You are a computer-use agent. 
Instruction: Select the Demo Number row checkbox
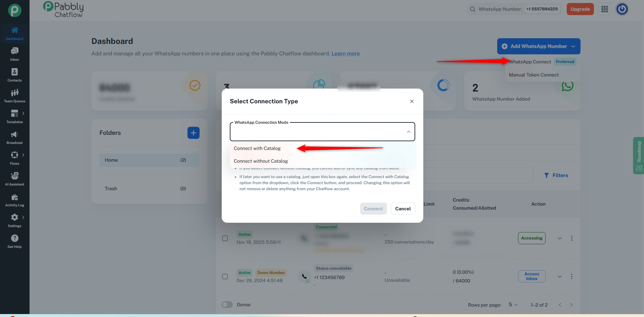[x=225, y=276]
